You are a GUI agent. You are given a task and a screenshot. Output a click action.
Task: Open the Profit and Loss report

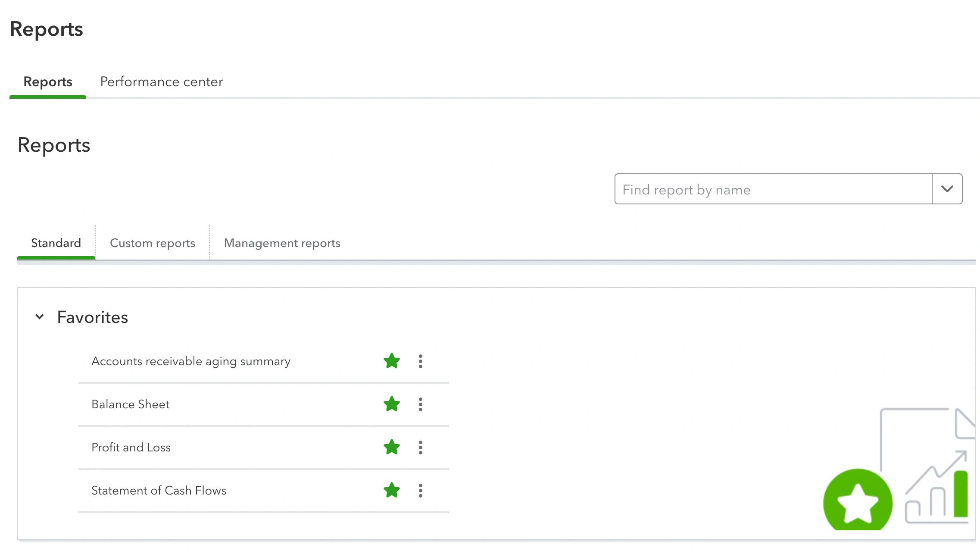(131, 448)
